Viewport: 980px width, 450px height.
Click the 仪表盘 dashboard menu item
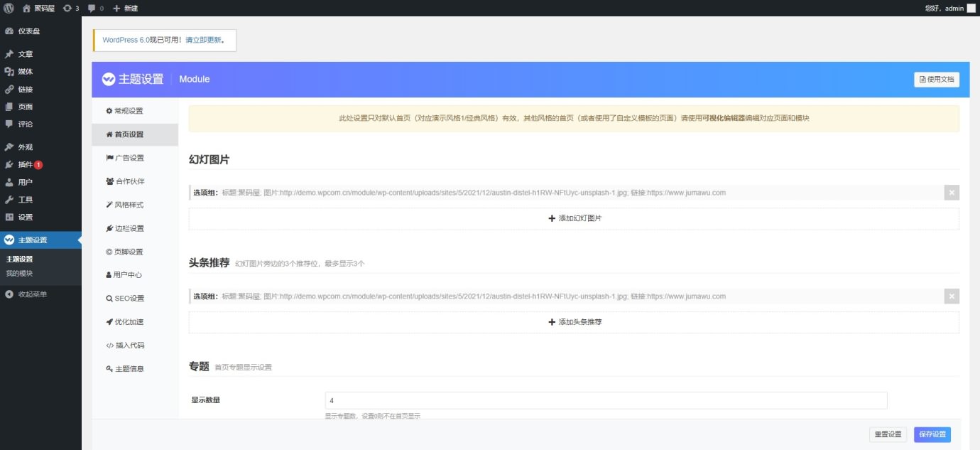coord(28,31)
